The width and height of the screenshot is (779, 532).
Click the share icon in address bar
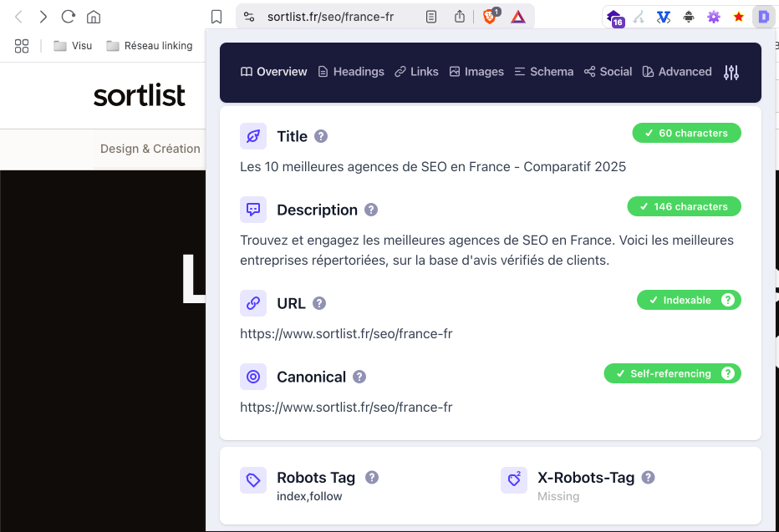click(x=460, y=17)
